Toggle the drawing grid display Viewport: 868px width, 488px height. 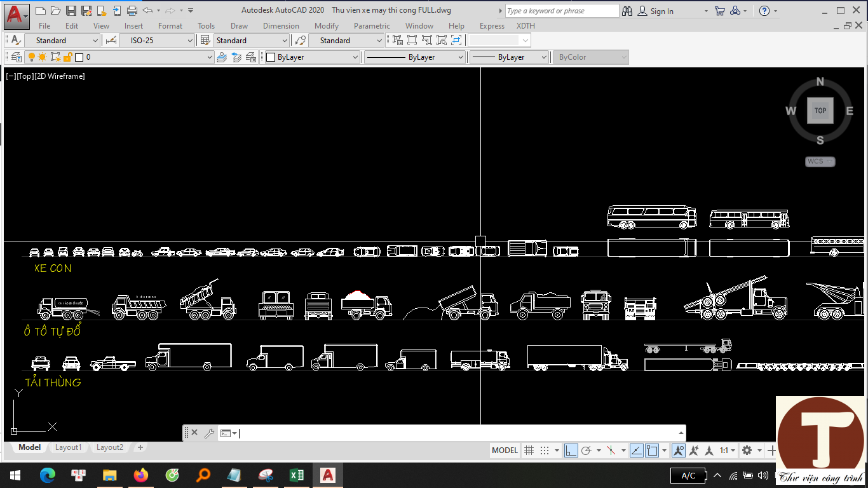[x=529, y=451]
